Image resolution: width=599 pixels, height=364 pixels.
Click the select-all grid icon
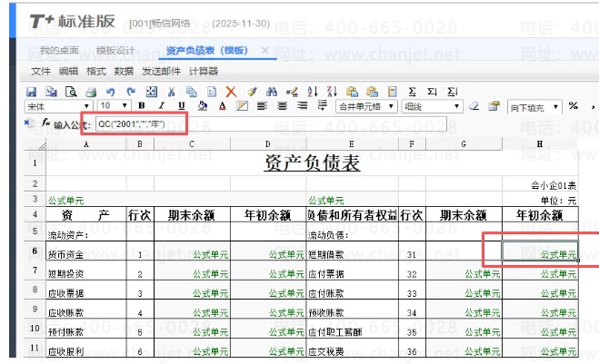tap(151, 92)
